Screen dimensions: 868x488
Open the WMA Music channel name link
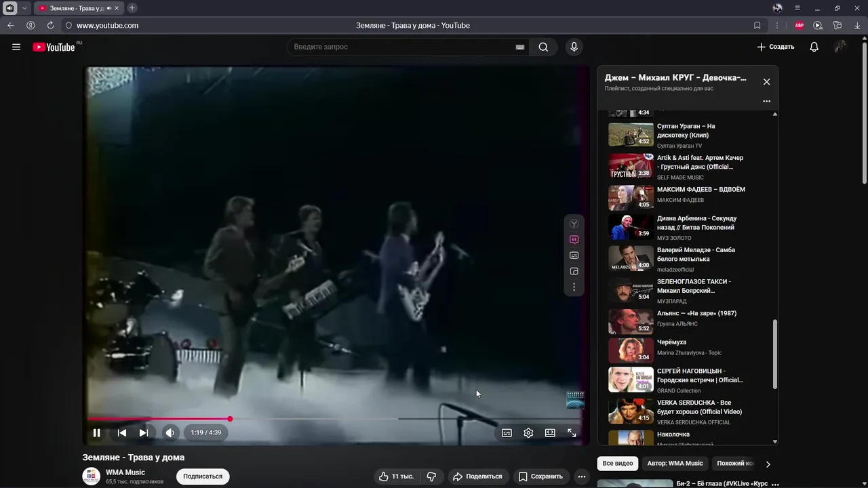pyautogui.click(x=125, y=472)
